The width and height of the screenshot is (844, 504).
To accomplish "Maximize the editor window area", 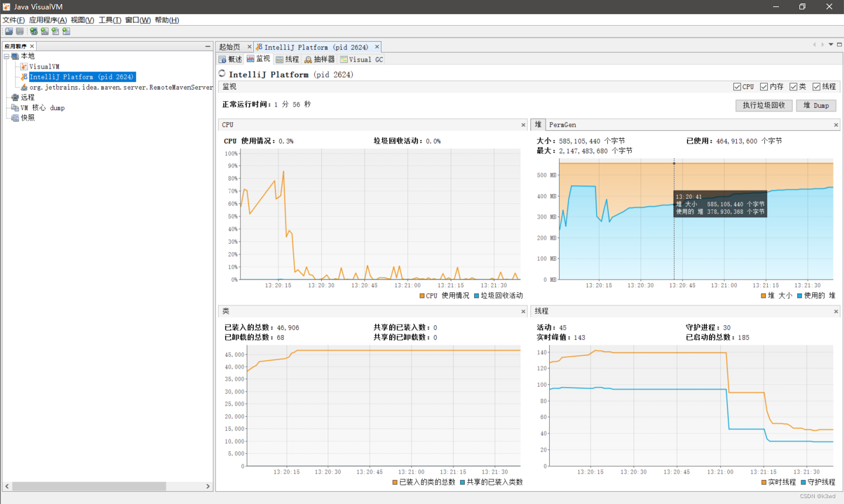I will (x=839, y=45).
